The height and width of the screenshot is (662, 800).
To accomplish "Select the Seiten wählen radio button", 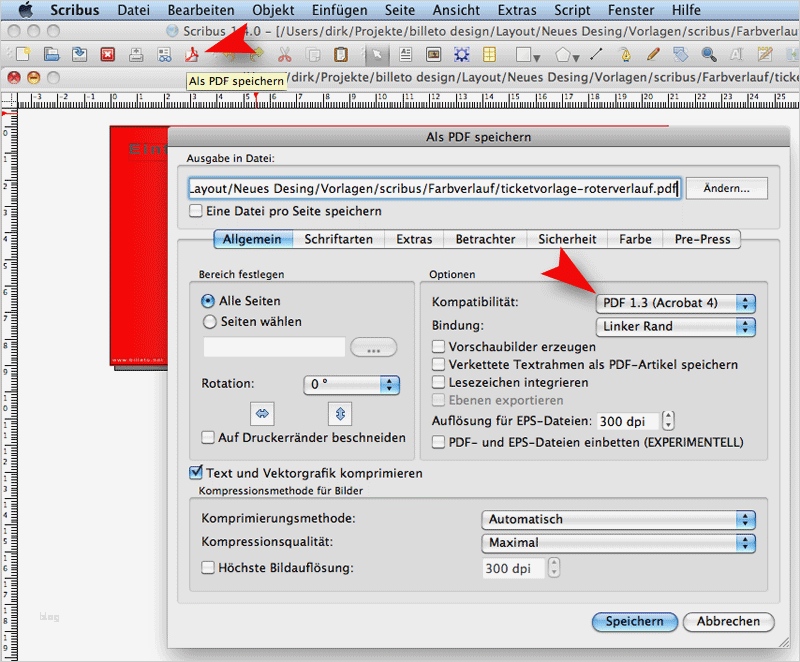I will coord(210,322).
